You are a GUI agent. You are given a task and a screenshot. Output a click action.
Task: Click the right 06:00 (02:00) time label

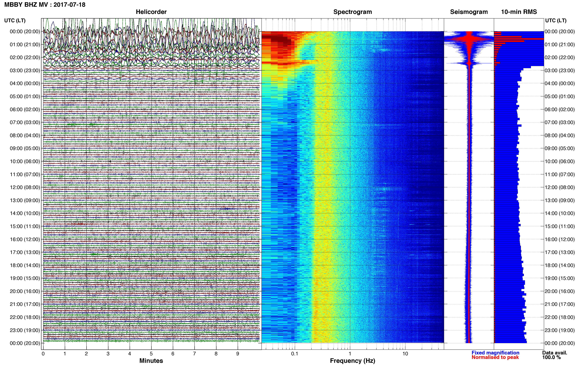[x=560, y=109]
